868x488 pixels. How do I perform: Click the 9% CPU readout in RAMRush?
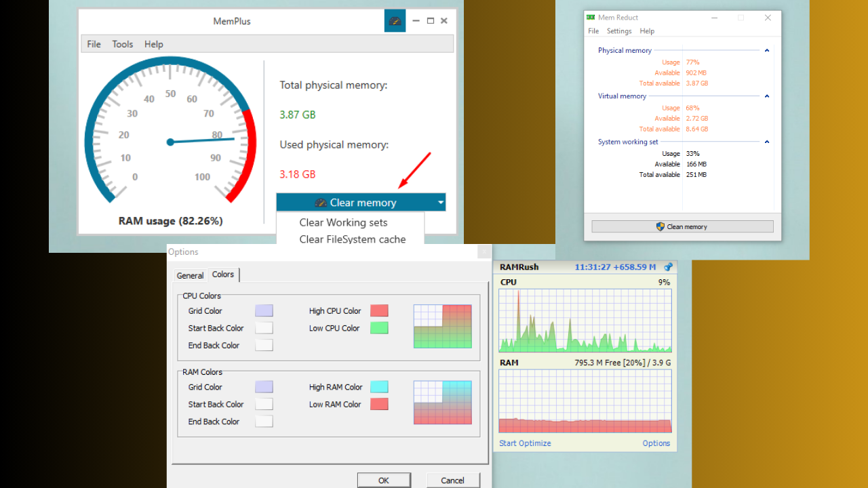click(x=664, y=282)
